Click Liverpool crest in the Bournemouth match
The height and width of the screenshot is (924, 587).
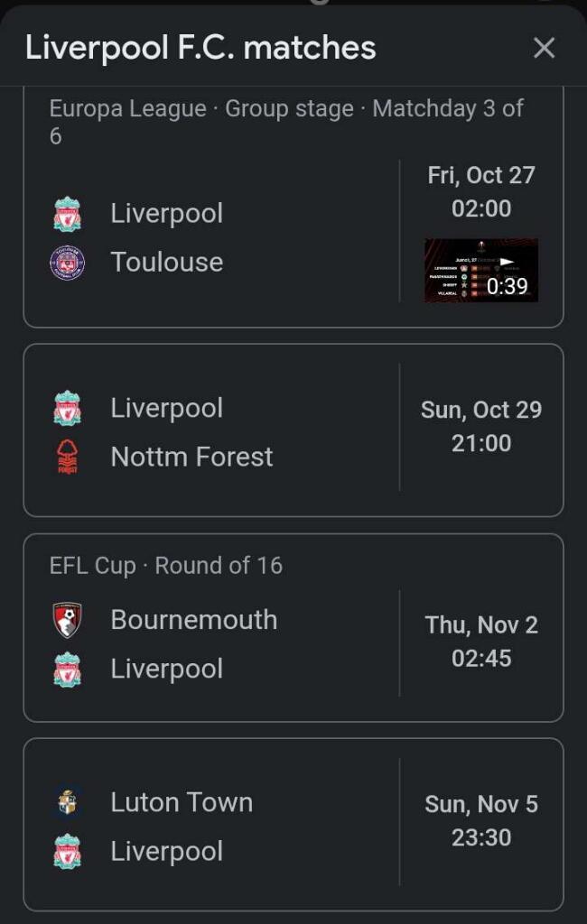67,670
